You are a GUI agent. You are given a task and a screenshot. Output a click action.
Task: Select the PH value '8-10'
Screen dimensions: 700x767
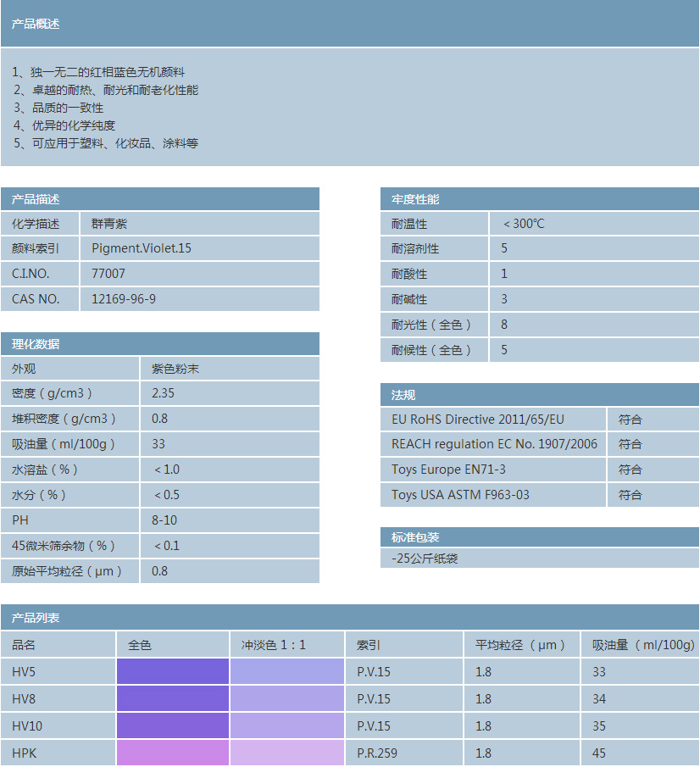[164, 520]
